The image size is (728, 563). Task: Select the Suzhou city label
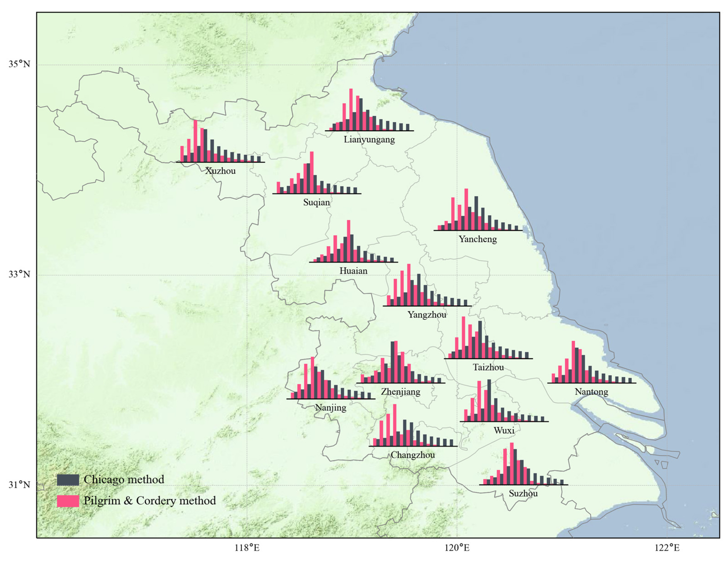coord(523,494)
